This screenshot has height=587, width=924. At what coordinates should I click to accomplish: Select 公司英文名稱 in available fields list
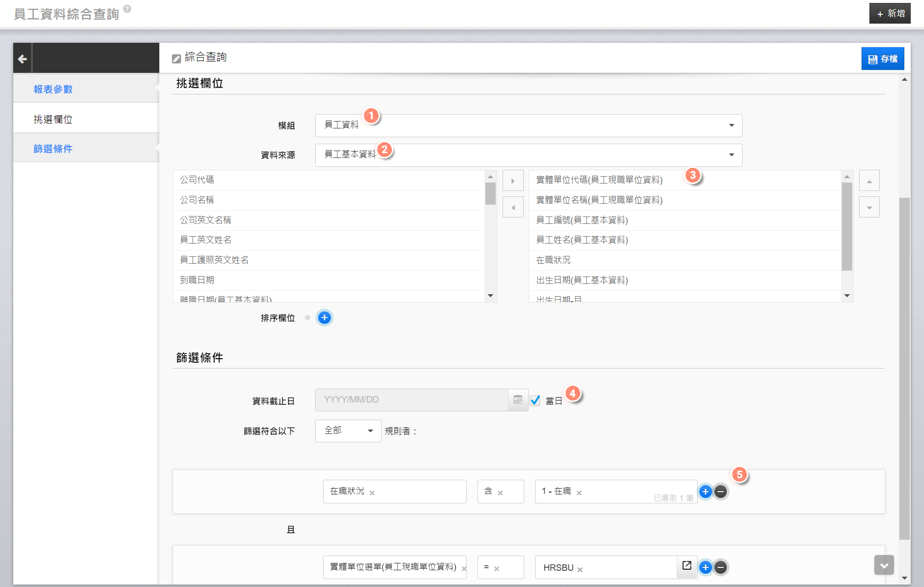coord(206,220)
